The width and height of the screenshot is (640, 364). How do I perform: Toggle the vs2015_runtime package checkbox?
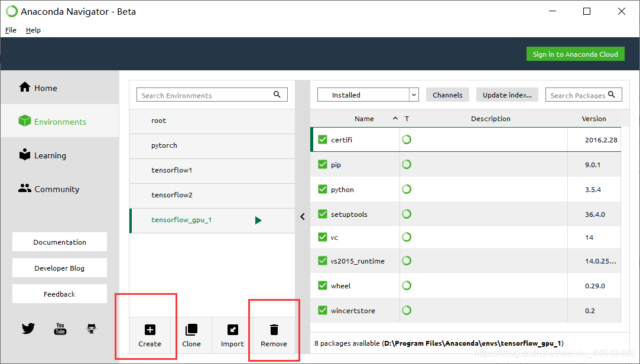point(323,261)
